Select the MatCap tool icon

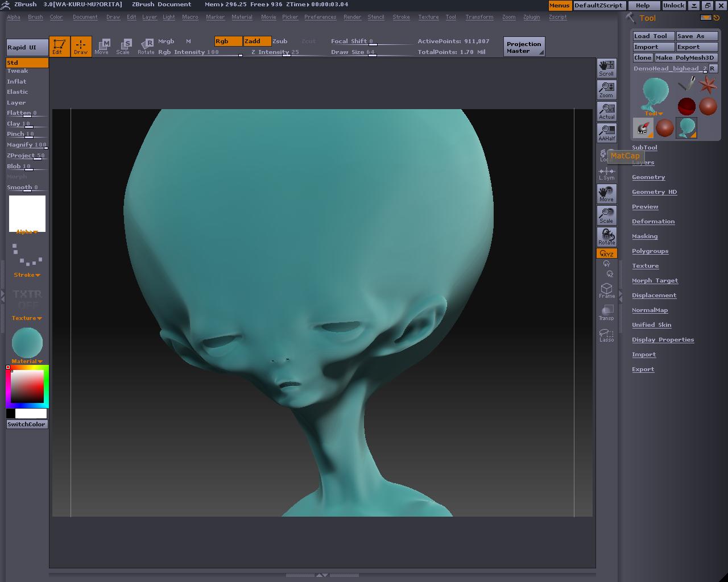(x=643, y=128)
